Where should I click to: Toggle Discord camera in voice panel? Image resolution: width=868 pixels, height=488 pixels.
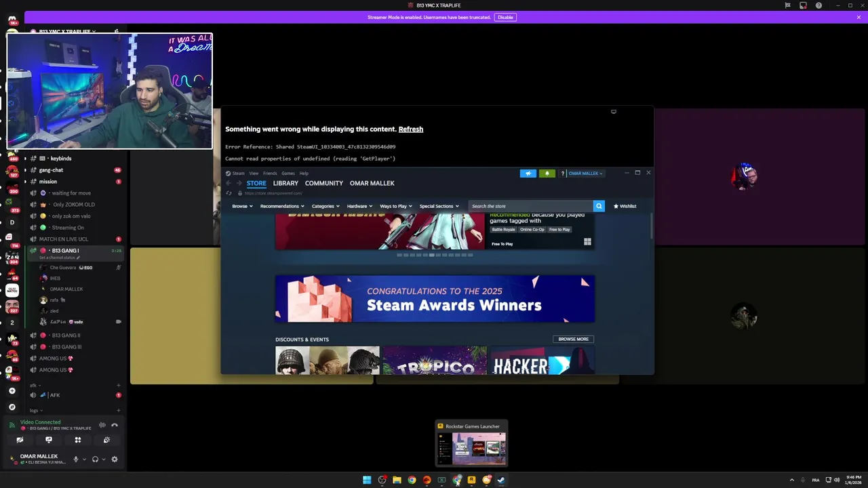[20, 440]
